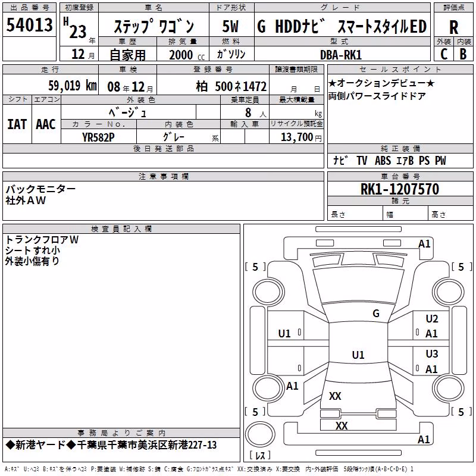Viewport: 476px width, 476px height.
Task: Select the shift type IAT
Action: point(17,124)
